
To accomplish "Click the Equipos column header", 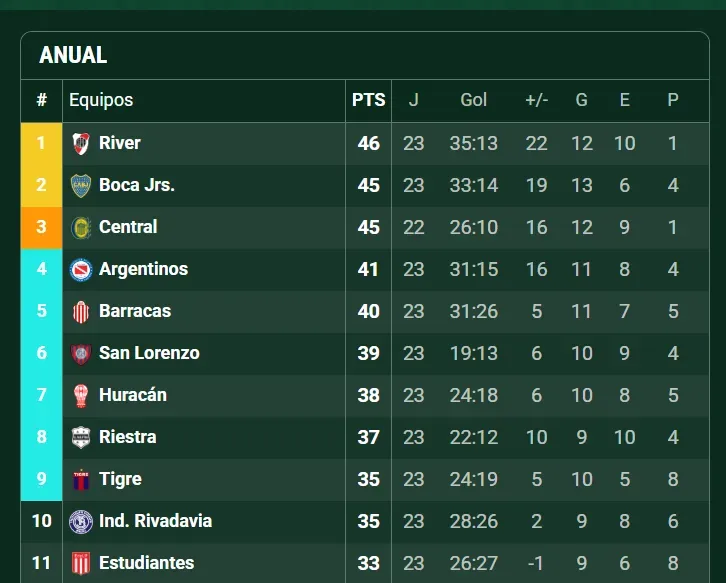I will (x=101, y=100).
